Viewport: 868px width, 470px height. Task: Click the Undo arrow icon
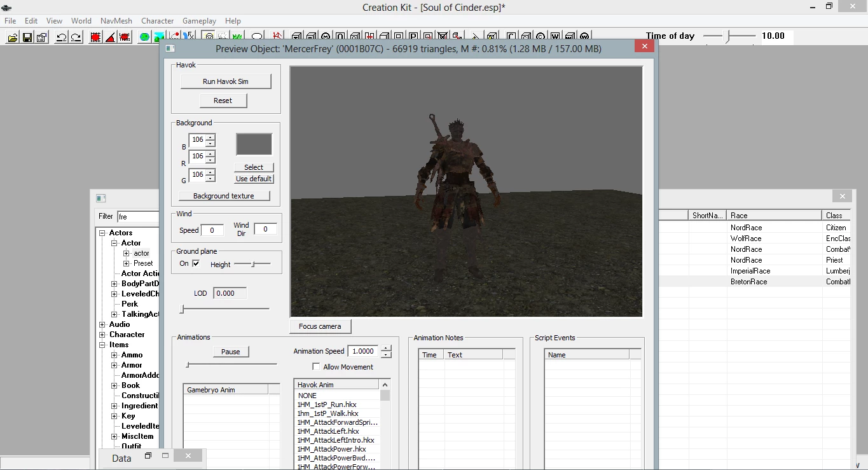[x=61, y=37]
